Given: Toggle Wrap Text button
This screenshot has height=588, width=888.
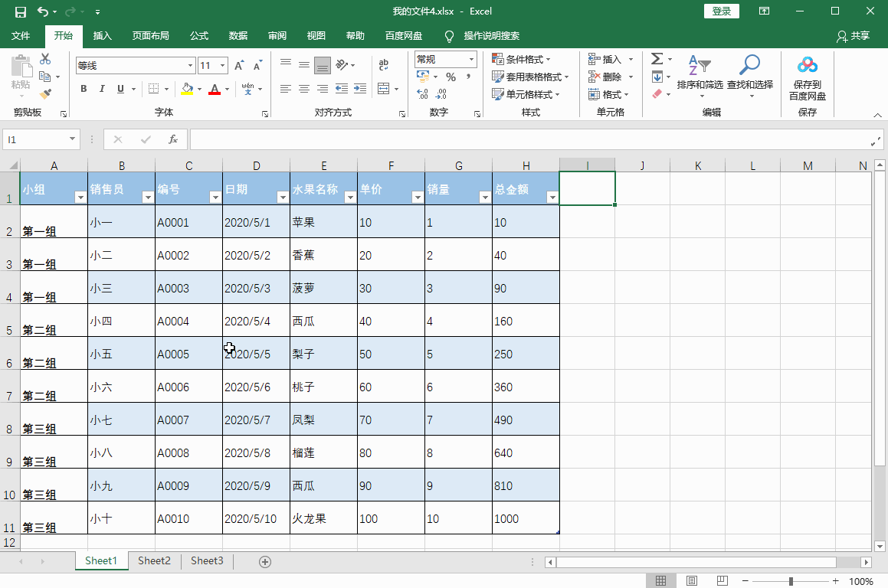Looking at the screenshot, I should point(383,64).
